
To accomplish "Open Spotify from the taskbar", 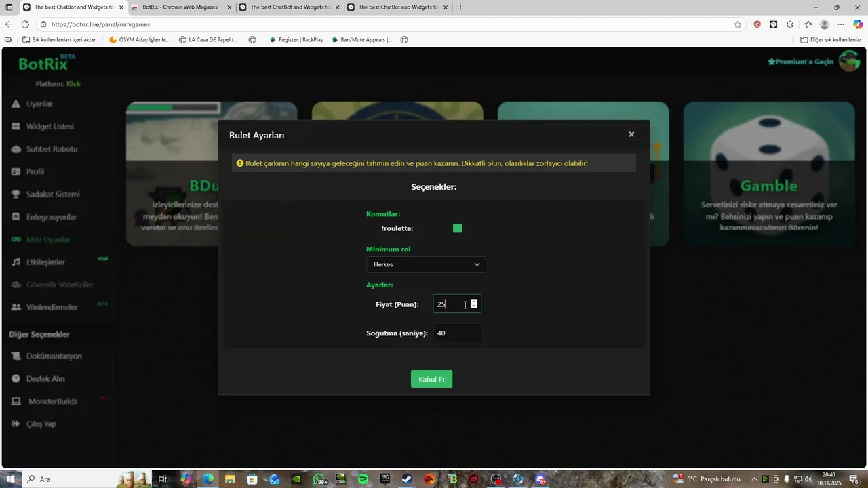I will coord(363,479).
